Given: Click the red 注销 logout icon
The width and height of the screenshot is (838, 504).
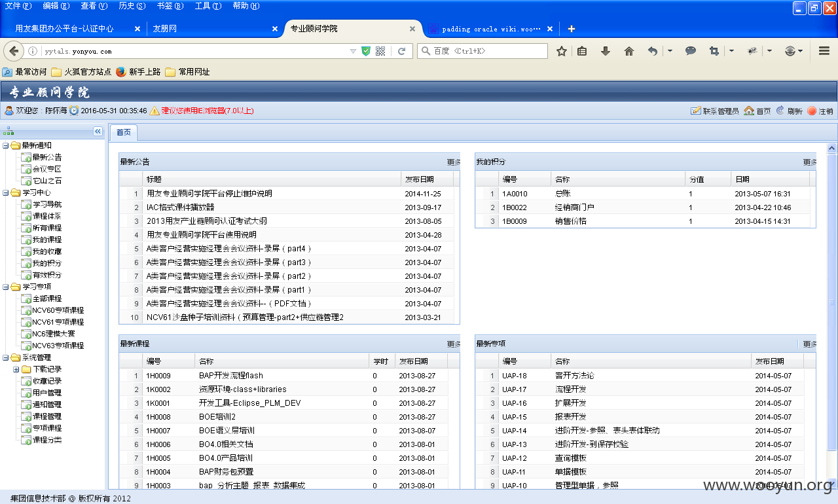Looking at the screenshot, I should pos(812,111).
